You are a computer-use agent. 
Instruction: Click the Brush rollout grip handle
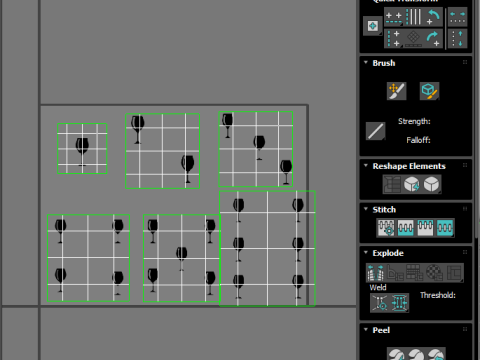[x=465, y=62]
